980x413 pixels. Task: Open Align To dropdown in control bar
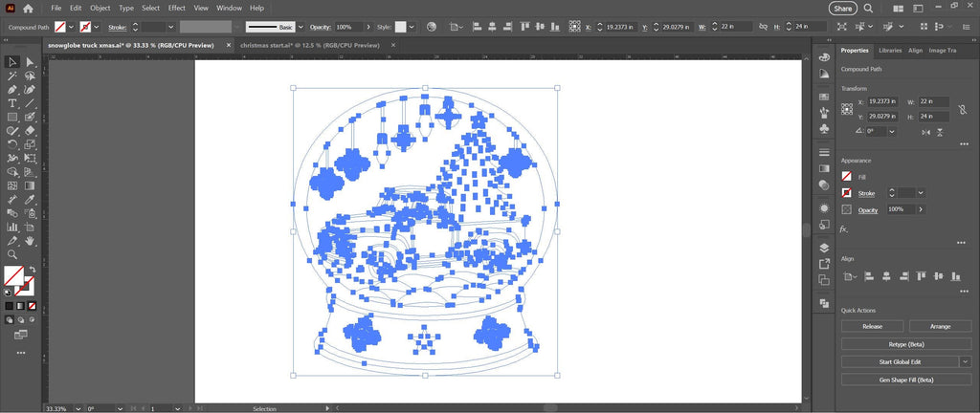[x=455, y=27]
